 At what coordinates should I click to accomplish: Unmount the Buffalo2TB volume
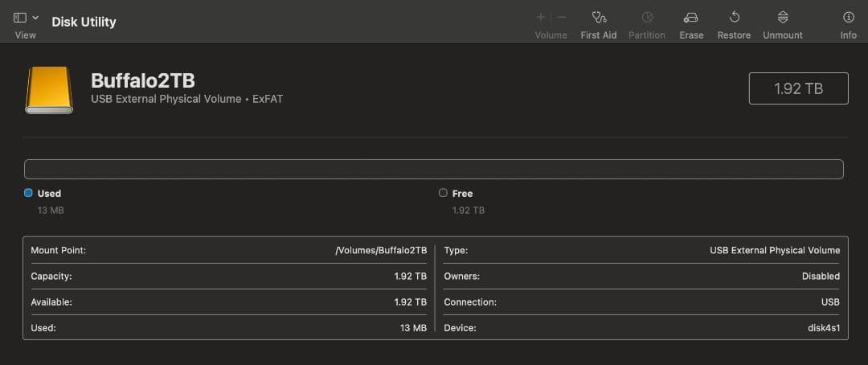tap(782, 18)
